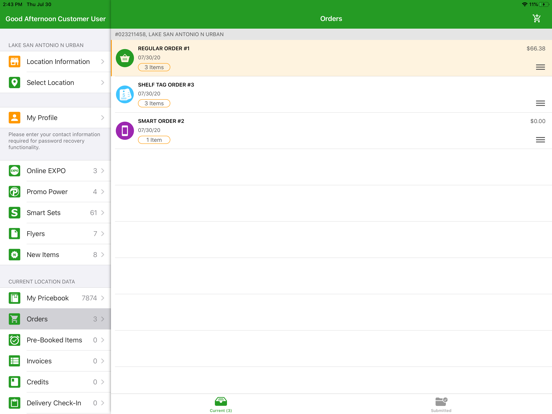The image size is (552, 414).
Task: Click the 7874 Pricebook count
Action: click(x=89, y=298)
